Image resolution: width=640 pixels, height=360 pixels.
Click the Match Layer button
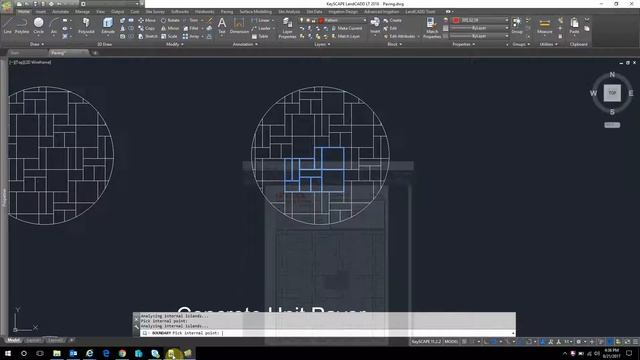tap(345, 36)
